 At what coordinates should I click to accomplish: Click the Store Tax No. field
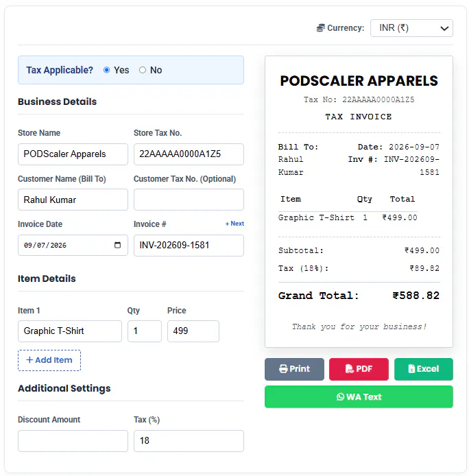click(189, 154)
